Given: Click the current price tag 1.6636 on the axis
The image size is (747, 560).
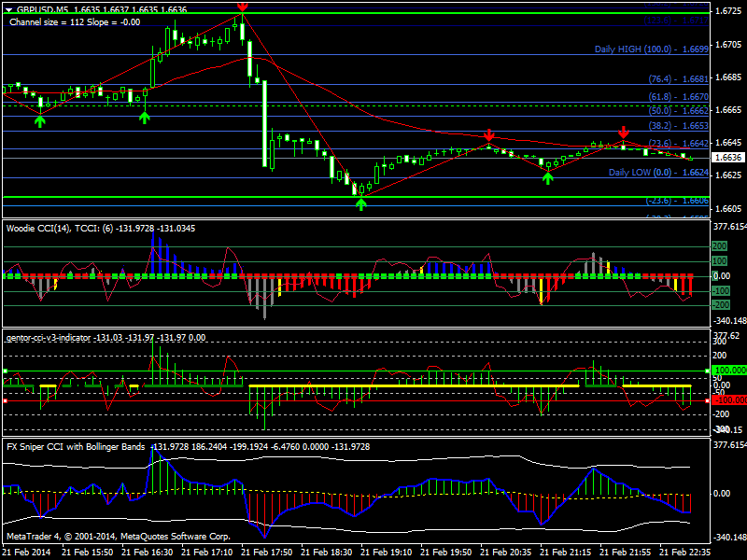Looking at the screenshot, I should [x=727, y=158].
